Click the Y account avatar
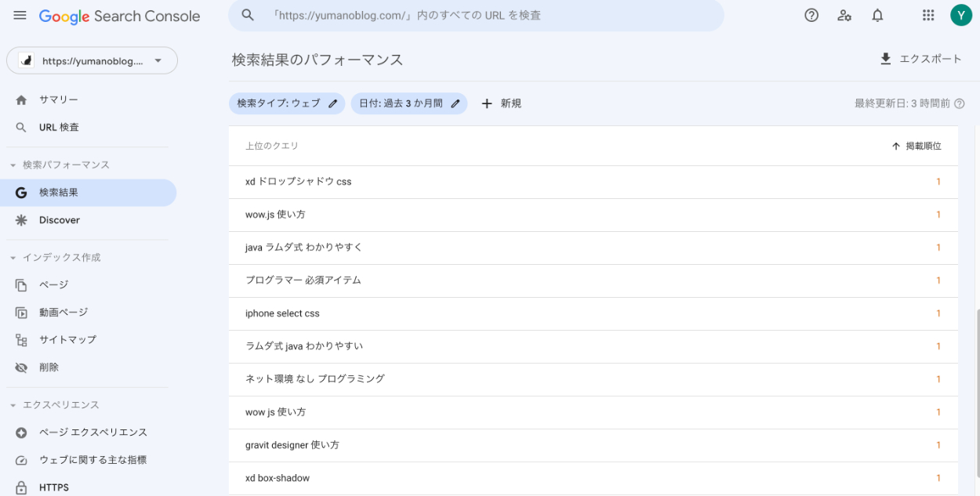The width and height of the screenshot is (980, 496). tap(960, 16)
